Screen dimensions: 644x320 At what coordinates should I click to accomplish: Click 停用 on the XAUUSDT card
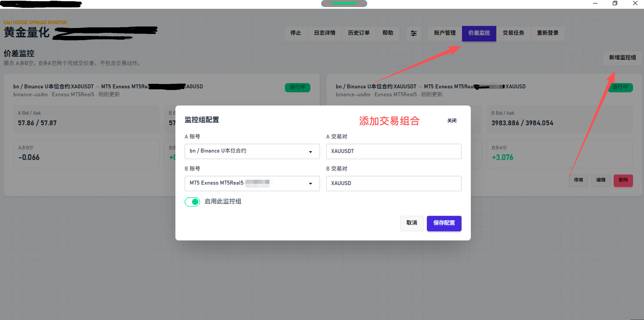578,180
